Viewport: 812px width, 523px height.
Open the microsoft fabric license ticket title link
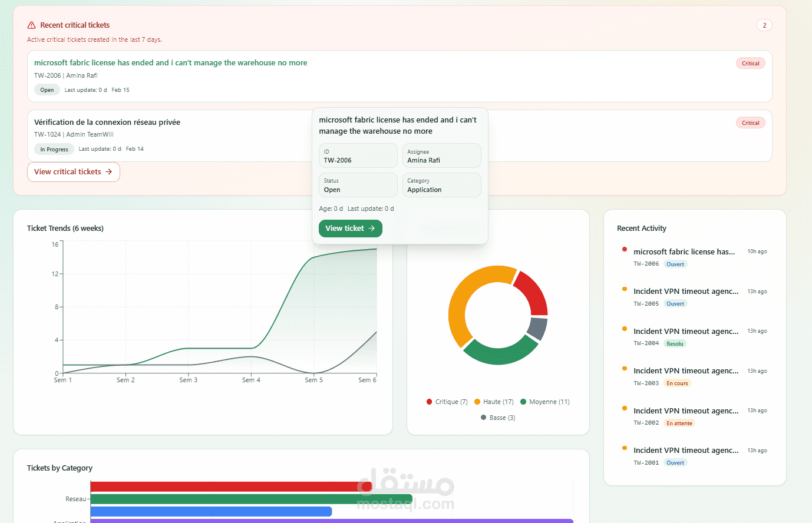[171, 63]
